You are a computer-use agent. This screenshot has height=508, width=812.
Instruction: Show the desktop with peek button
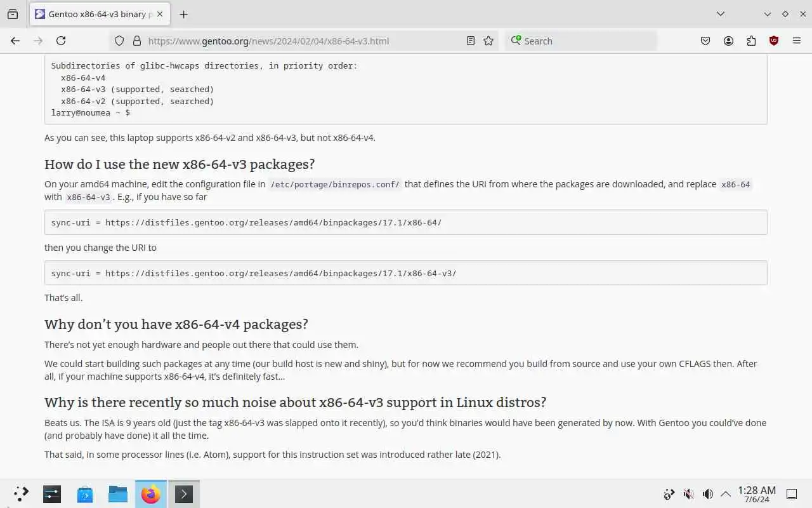792,494
